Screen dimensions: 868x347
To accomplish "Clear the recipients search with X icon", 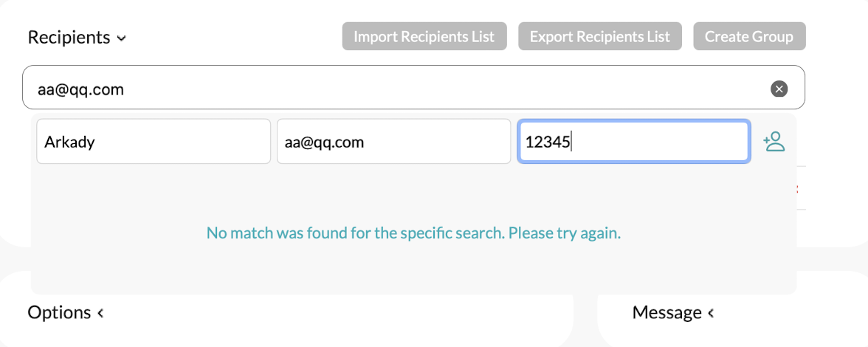I will point(779,89).
